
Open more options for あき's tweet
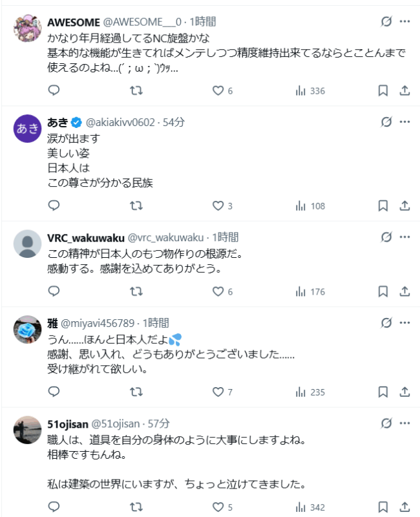pyautogui.click(x=405, y=121)
